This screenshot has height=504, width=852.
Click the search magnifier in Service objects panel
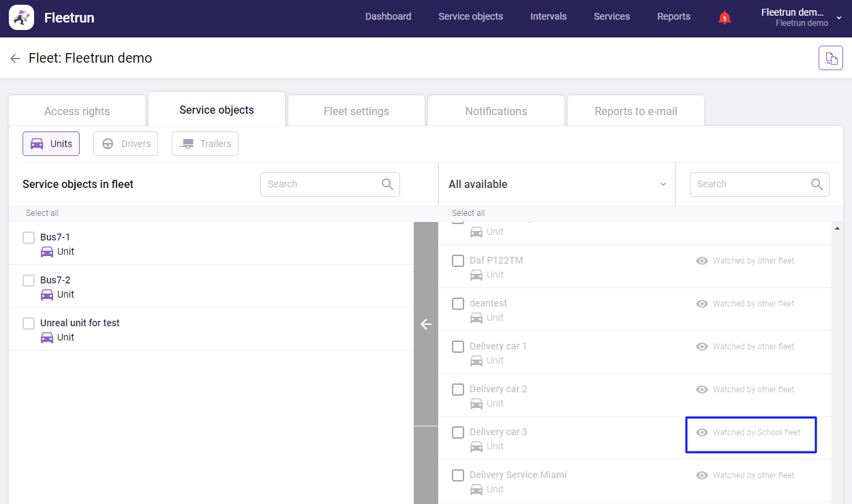387,184
